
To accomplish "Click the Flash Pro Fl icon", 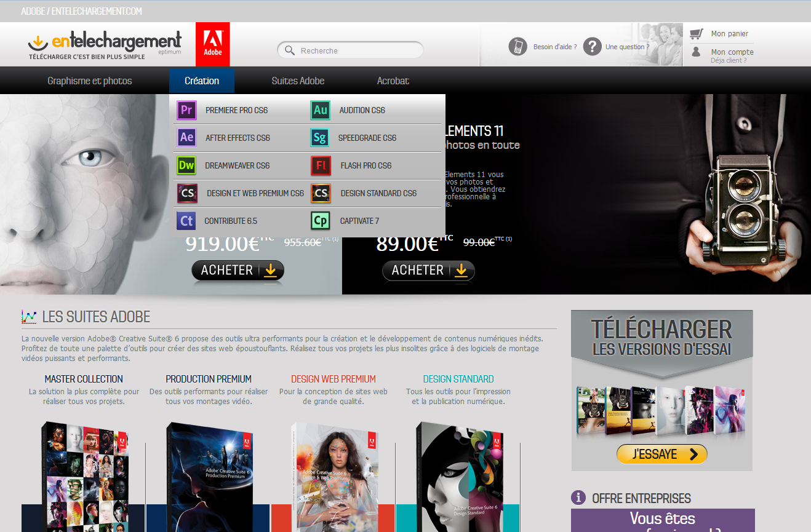I will (321, 165).
